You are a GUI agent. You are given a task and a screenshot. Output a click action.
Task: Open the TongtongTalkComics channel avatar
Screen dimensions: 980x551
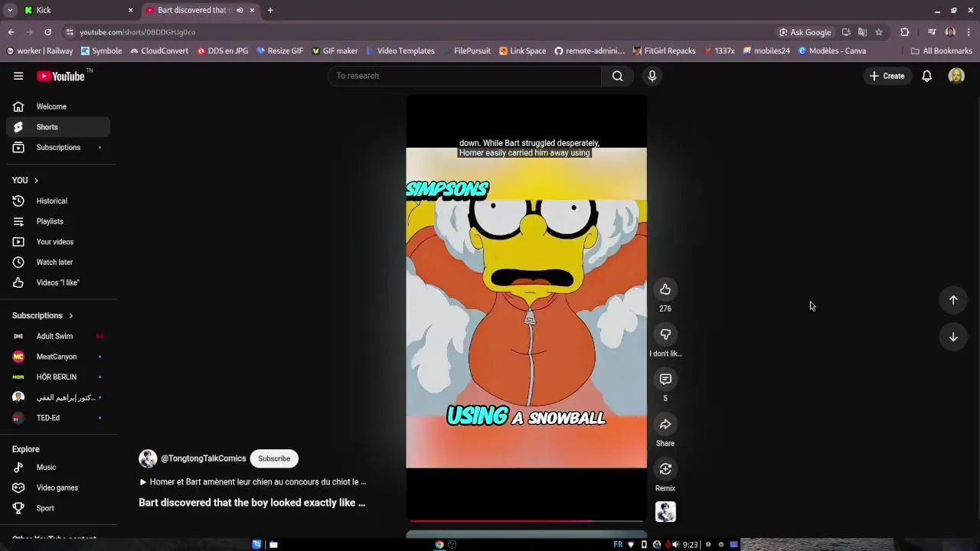[x=148, y=458]
